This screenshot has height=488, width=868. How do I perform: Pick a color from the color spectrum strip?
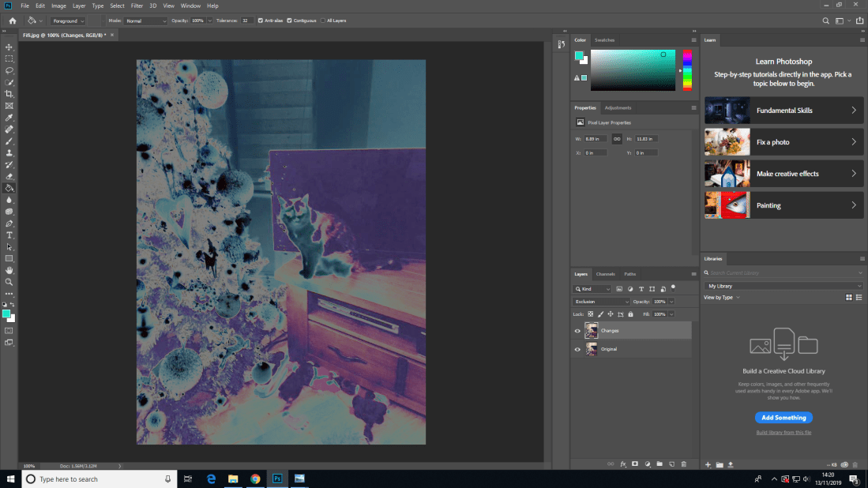pos(686,69)
